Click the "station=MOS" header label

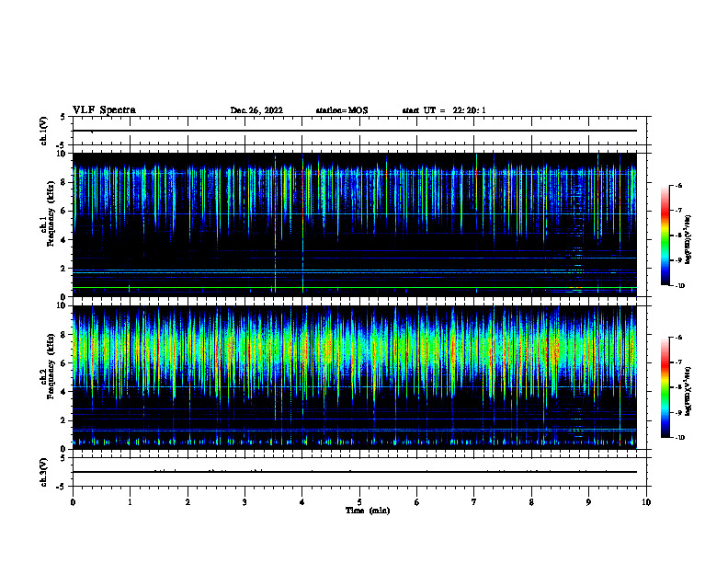click(342, 110)
